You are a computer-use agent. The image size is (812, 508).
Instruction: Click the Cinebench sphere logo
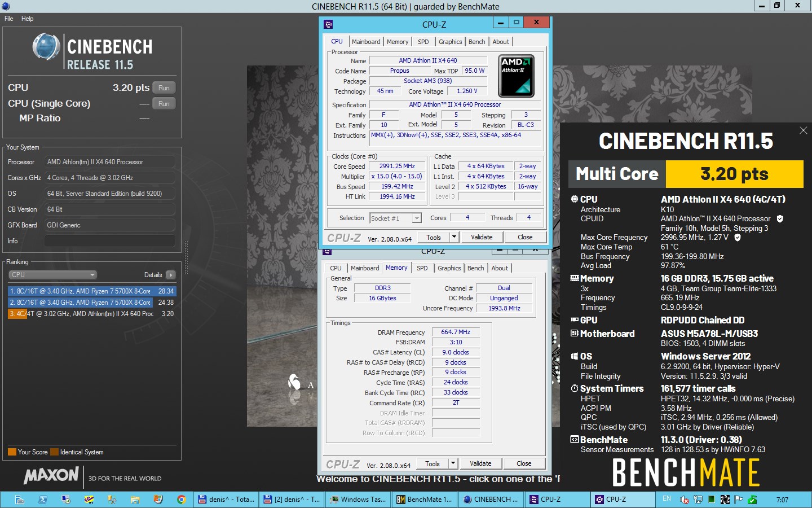(x=46, y=47)
